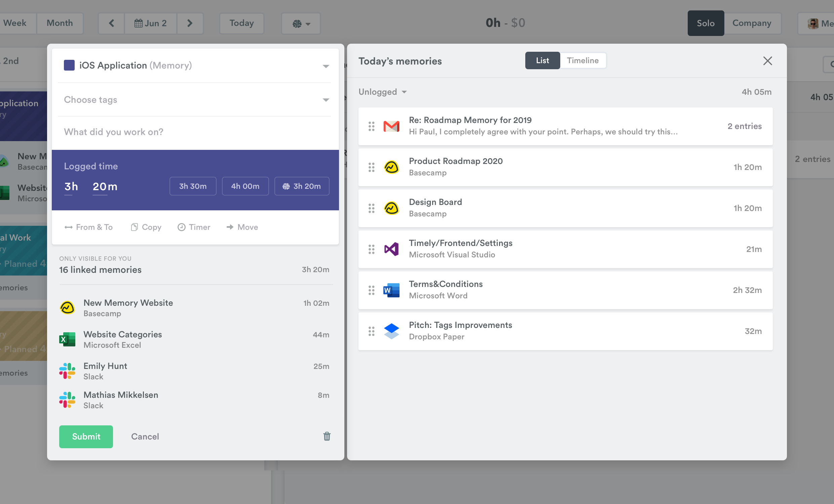834x504 pixels.
Task: Select the 4h 00m time suggestion
Action: click(x=245, y=186)
